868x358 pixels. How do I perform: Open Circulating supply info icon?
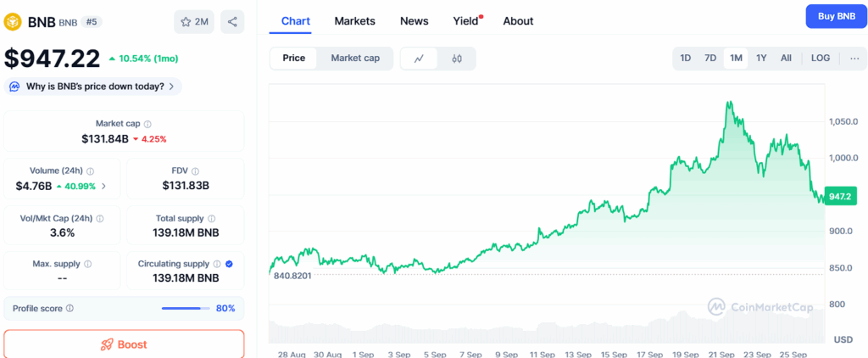218,264
